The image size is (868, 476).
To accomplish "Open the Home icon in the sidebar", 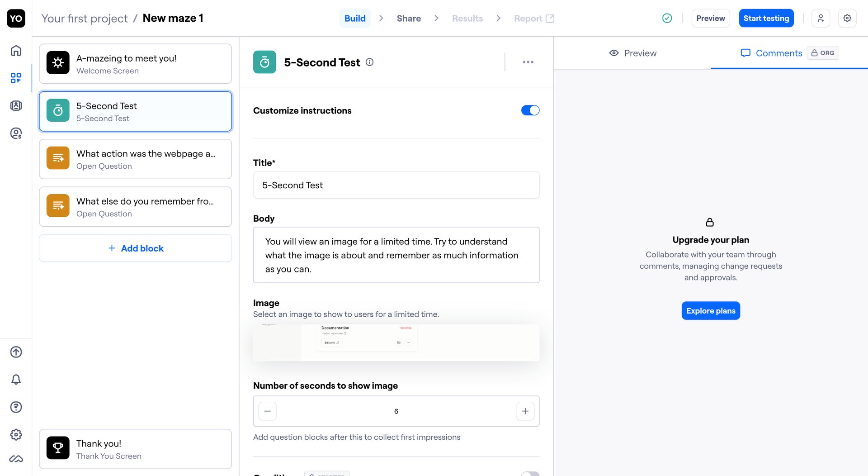I will tap(16, 51).
